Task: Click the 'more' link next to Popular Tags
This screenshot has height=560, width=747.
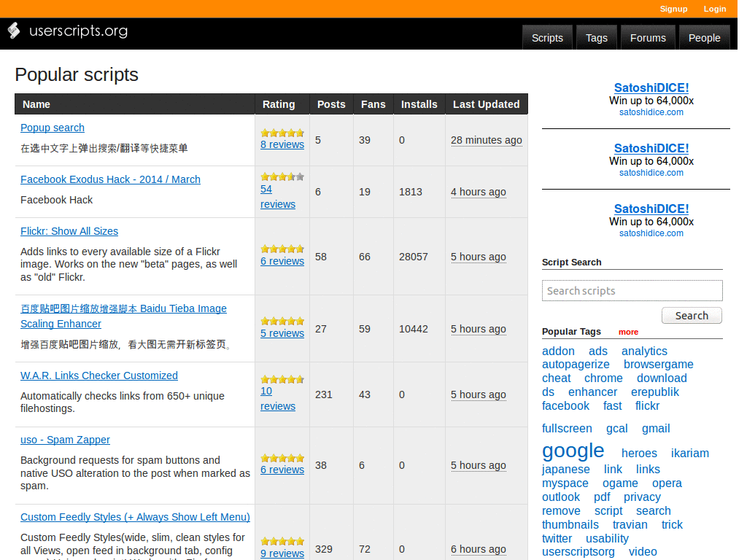Action: point(627,332)
